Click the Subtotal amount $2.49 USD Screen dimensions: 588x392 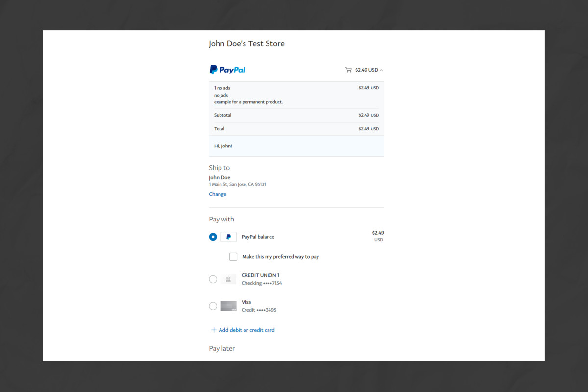(x=368, y=115)
